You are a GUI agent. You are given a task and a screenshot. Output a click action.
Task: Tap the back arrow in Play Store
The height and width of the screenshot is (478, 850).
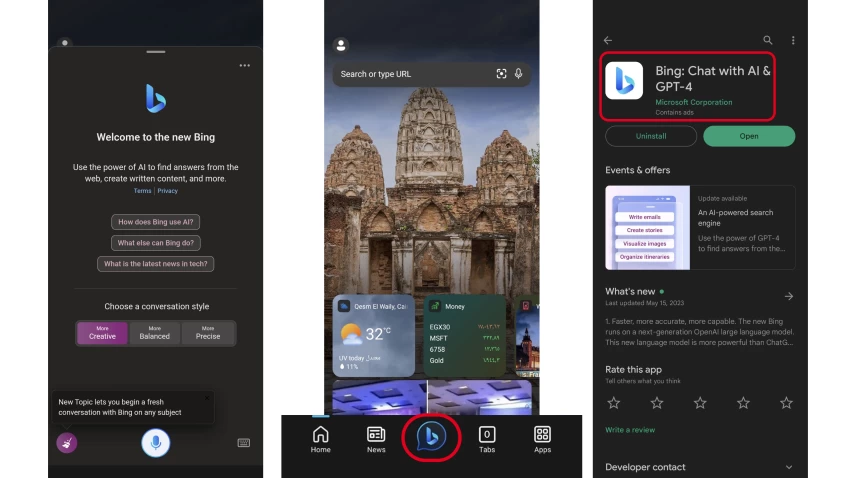coord(608,40)
